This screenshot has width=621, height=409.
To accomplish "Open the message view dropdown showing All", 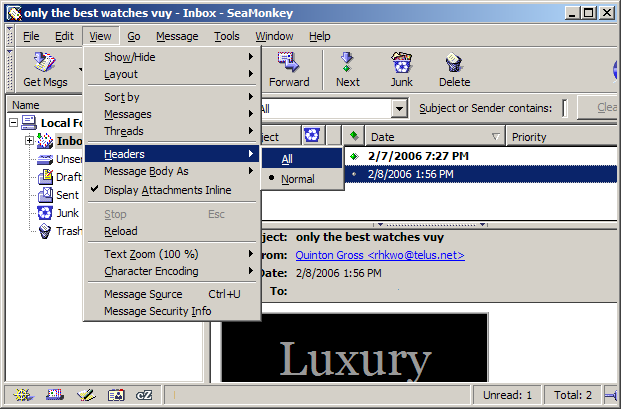I will click(x=398, y=108).
